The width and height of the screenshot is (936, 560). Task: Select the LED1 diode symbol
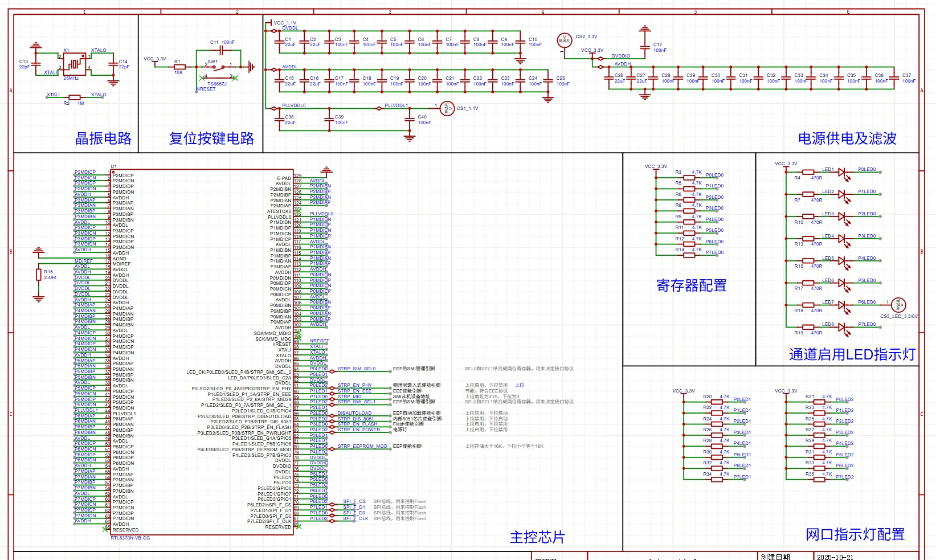pos(841,172)
